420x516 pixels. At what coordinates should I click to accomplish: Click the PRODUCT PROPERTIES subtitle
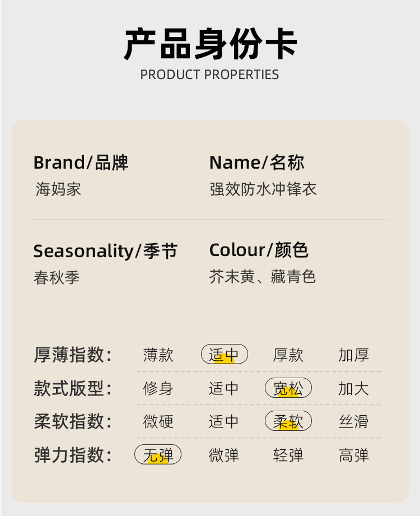point(209,75)
